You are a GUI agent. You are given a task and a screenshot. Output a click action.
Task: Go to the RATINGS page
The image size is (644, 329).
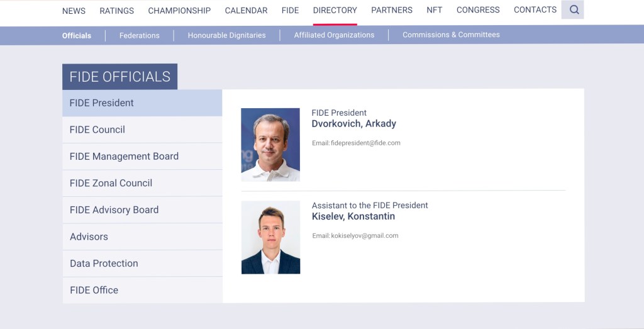click(116, 11)
